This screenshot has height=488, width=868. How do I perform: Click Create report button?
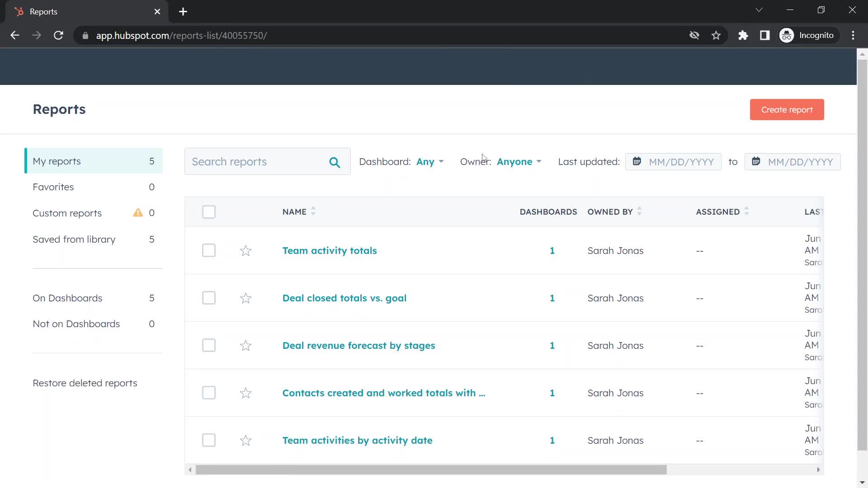pos(787,110)
